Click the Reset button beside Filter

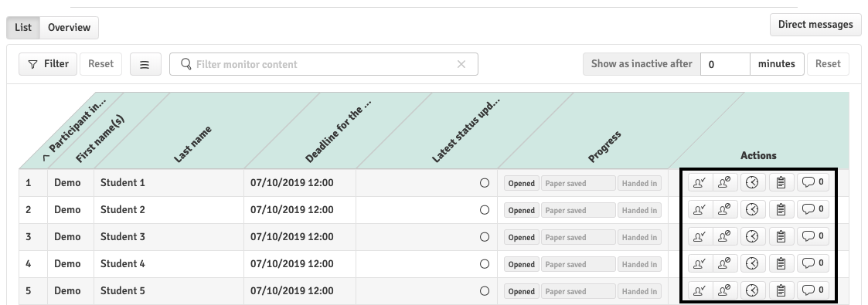pyautogui.click(x=100, y=64)
